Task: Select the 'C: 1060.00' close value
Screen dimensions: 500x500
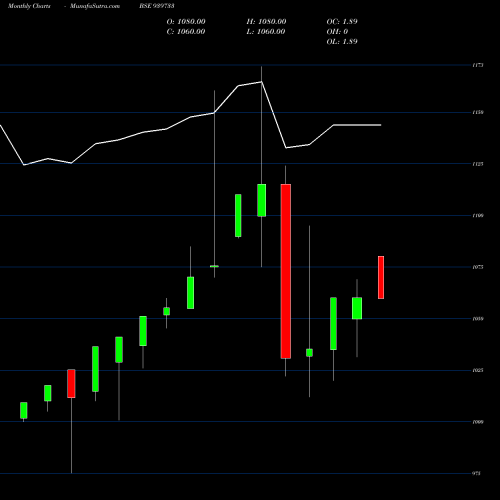Action: [x=186, y=32]
